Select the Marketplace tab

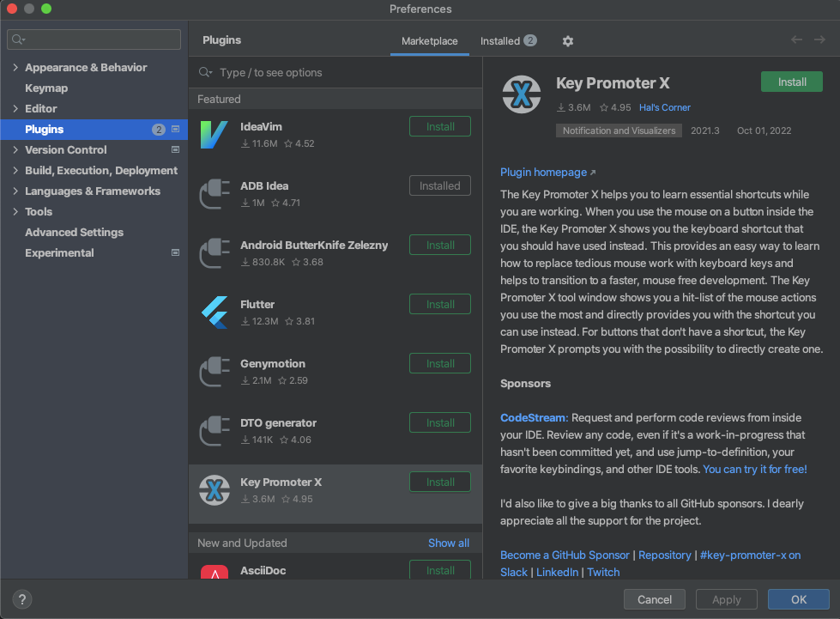click(429, 40)
